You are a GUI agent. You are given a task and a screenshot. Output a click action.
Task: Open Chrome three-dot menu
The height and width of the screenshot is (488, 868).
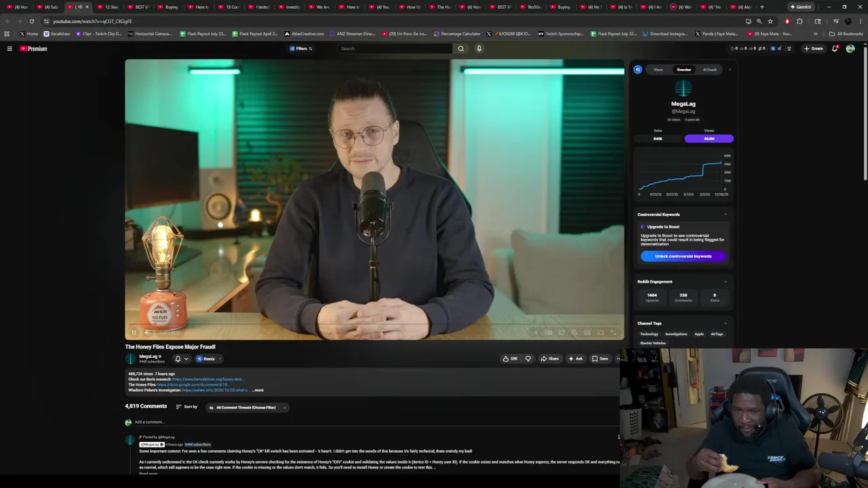(x=861, y=21)
